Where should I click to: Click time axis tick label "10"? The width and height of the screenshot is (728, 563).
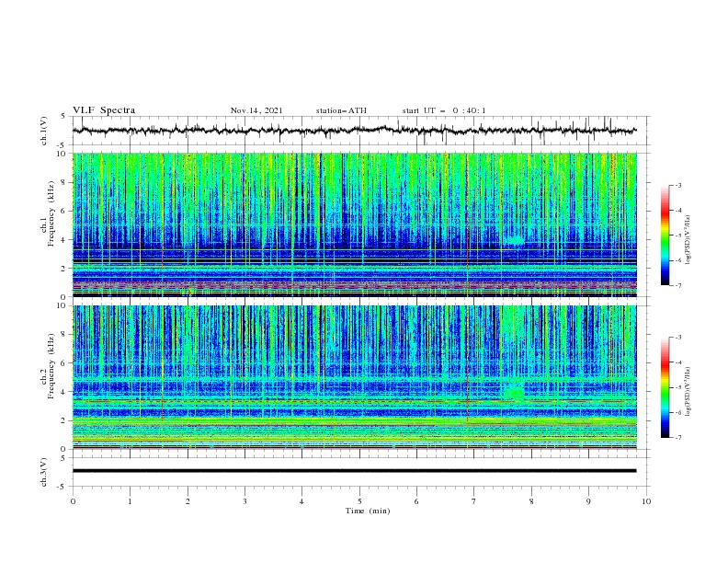(646, 501)
